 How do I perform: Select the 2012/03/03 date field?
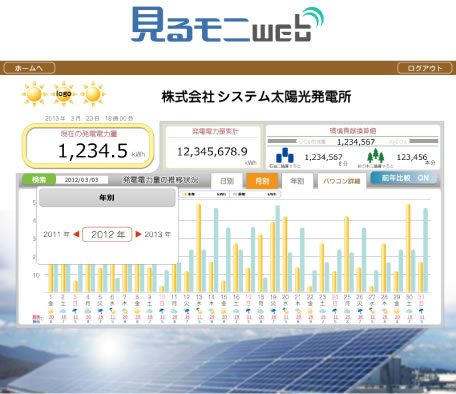click(x=82, y=180)
